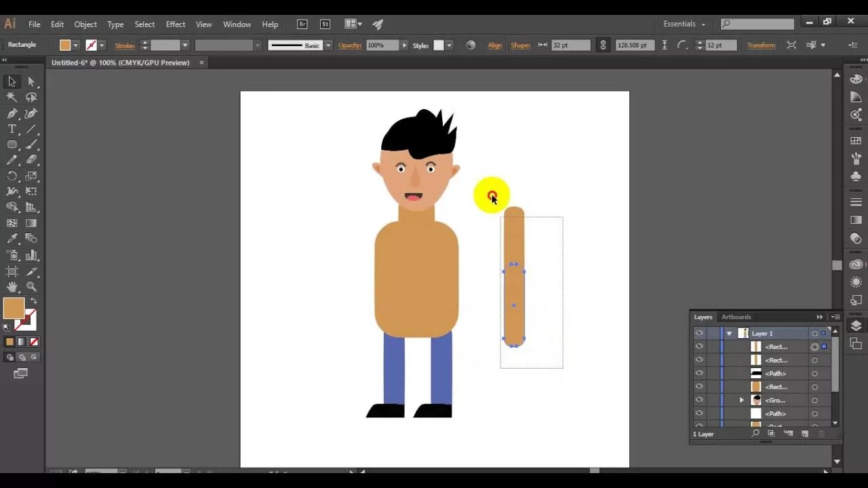This screenshot has height=488, width=868.
Task: Click the corner radius field 12 pt
Action: pyautogui.click(x=722, y=45)
